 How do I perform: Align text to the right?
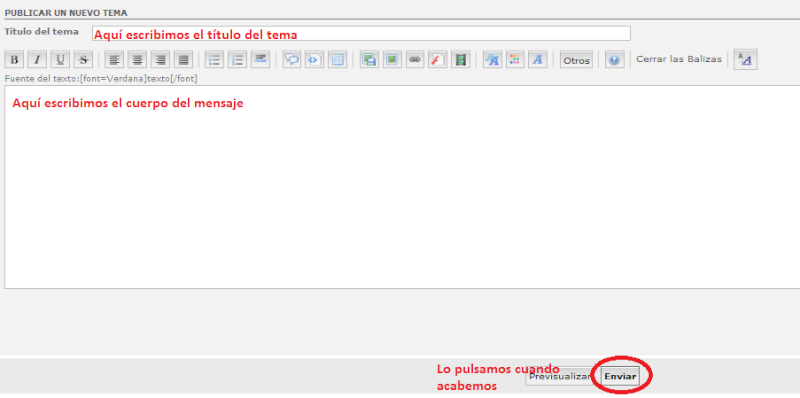click(160, 60)
